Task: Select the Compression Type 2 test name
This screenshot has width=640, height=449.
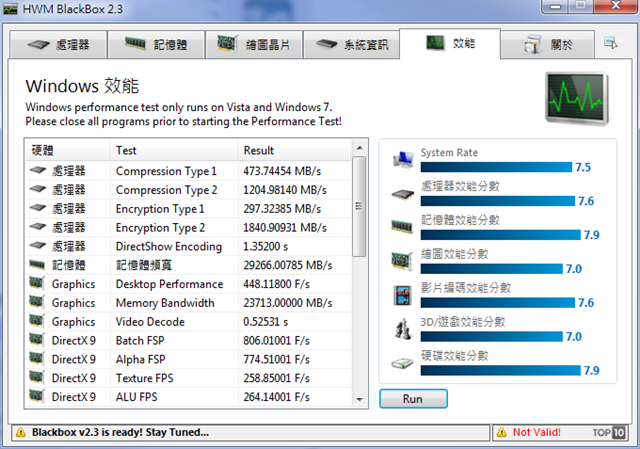Action: click(x=167, y=190)
